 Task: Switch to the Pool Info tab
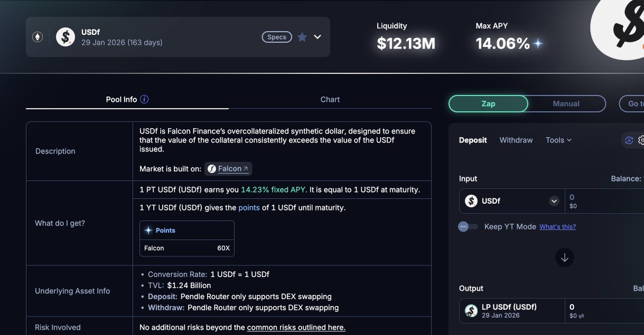[127, 99]
